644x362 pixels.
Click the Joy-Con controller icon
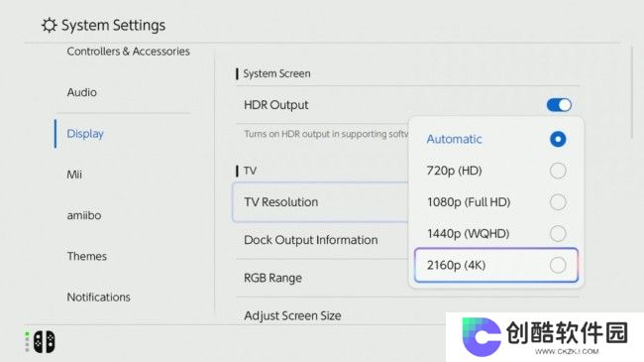[44, 342]
